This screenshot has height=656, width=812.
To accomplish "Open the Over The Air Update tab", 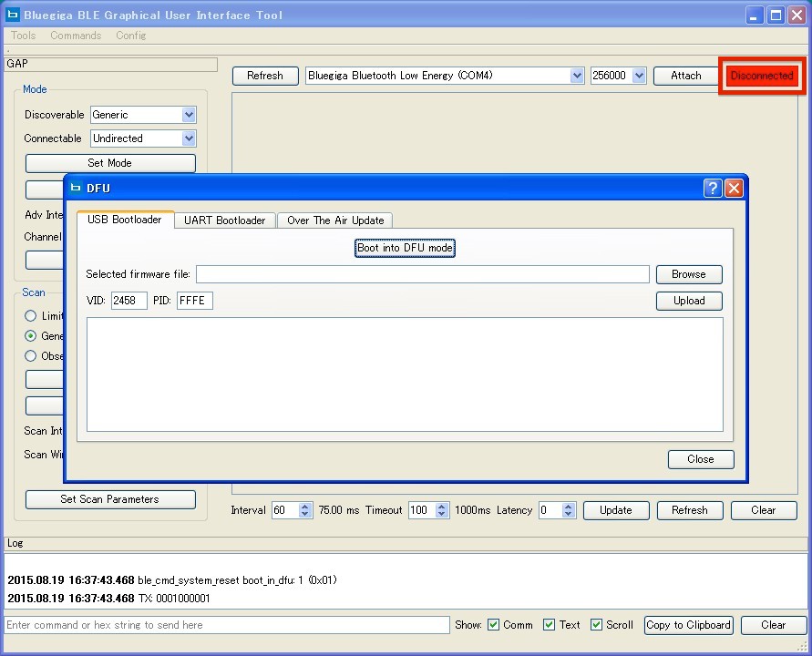I will coord(335,220).
